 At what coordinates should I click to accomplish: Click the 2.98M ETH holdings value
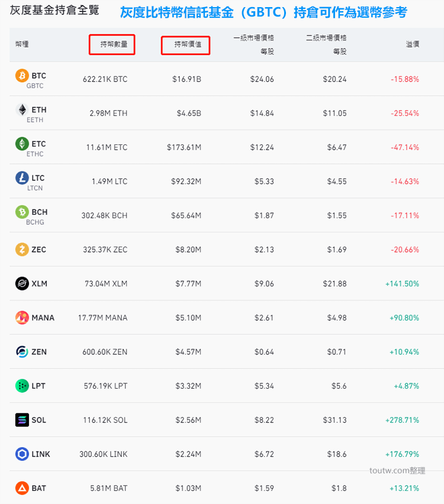coord(108,113)
